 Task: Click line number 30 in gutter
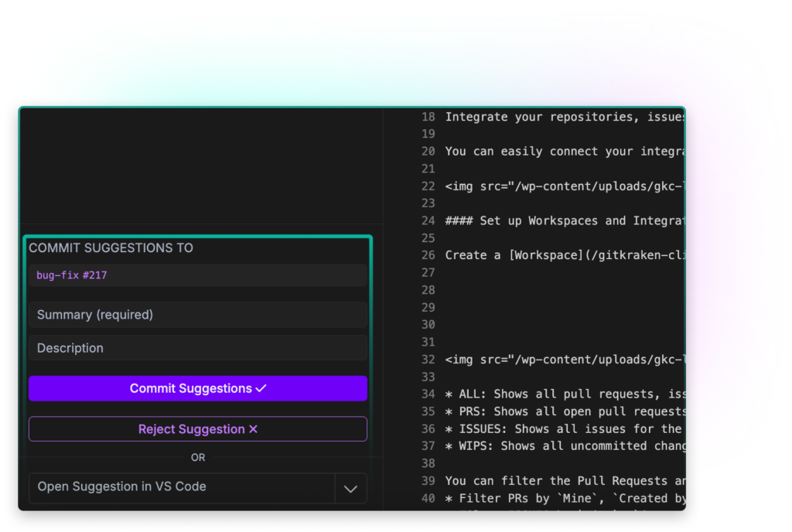tap(428, 325)
